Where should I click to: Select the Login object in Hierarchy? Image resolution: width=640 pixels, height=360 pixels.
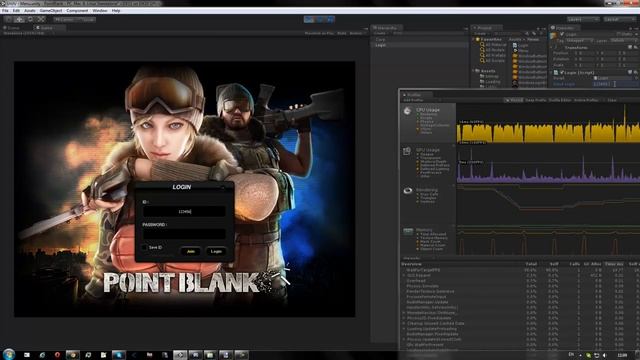380,45
